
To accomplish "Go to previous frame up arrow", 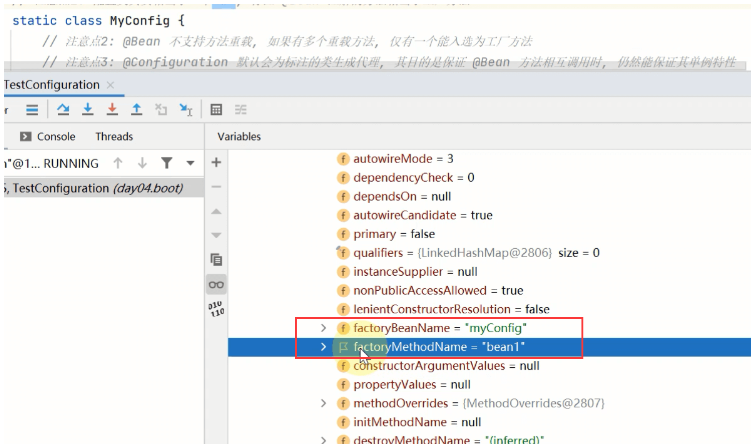I will 118,163.
